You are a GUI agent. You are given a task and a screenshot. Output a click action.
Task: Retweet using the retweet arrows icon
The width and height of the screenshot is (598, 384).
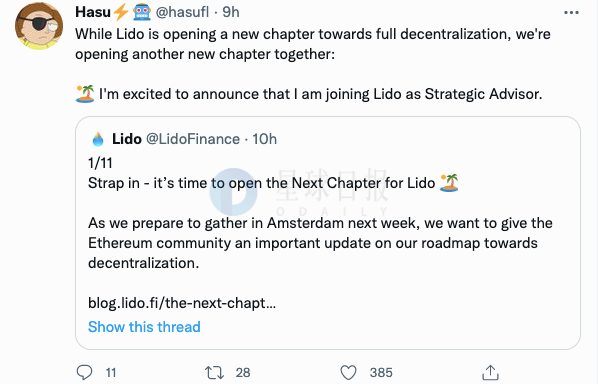214,372
